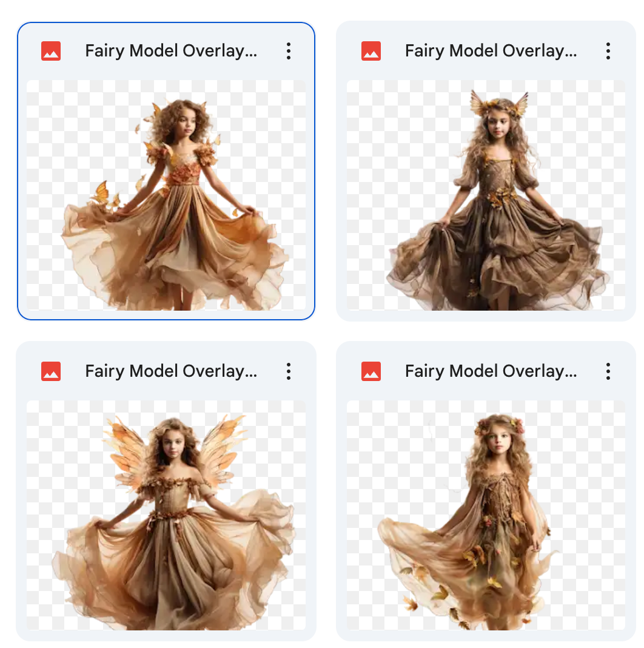The image size is (644, 648).
Task: Open the thumbnail of the fairy with butterflies
Action: click(x=166, y=195)
